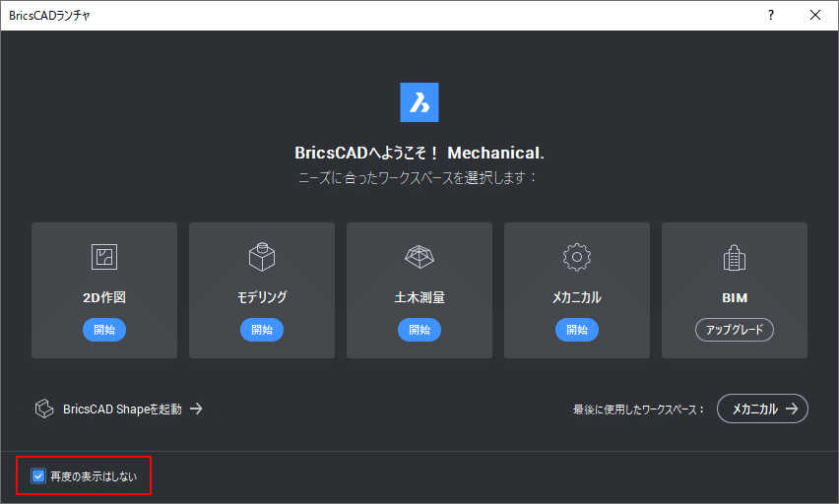
Task: Click the 土木測量 card title
Action: pyautogui.click(x=419, y=297)
